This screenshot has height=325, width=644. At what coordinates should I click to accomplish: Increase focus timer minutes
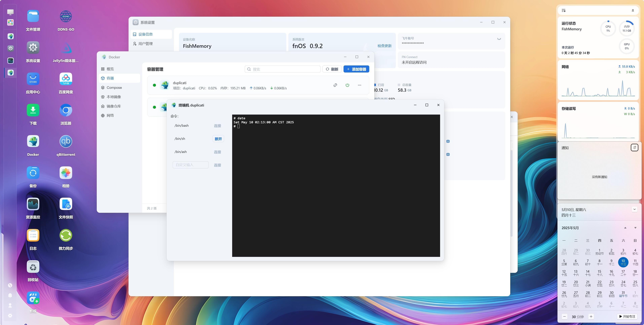591,316
